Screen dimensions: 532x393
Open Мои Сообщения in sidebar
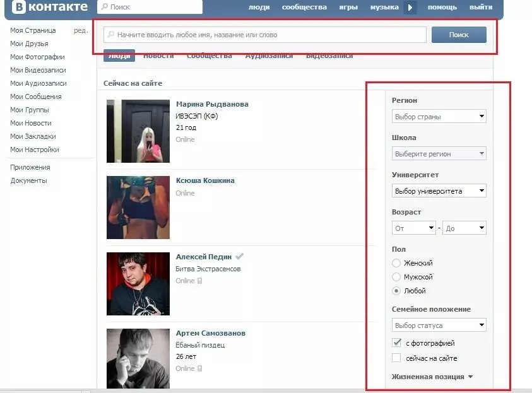(x=35, y=97)
